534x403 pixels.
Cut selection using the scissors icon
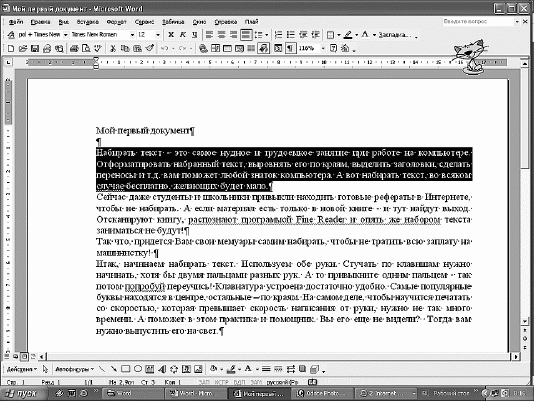click(x=113, y=49)
